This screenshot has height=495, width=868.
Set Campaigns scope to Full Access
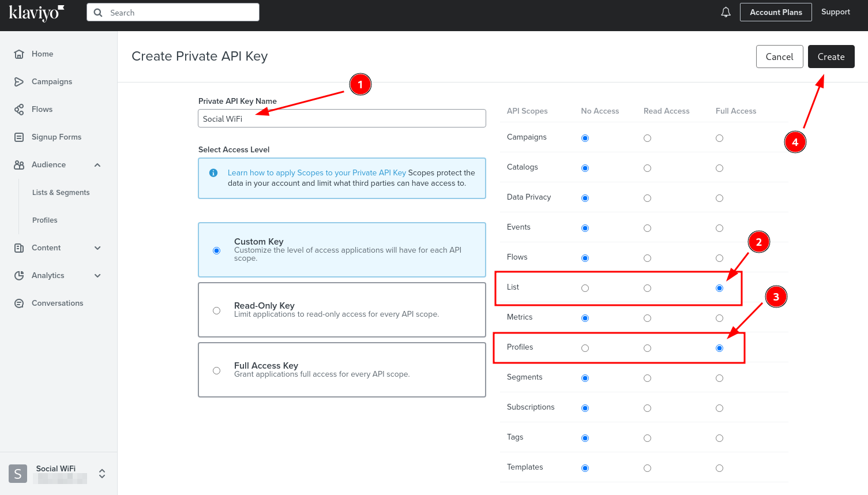pos(719,138)
